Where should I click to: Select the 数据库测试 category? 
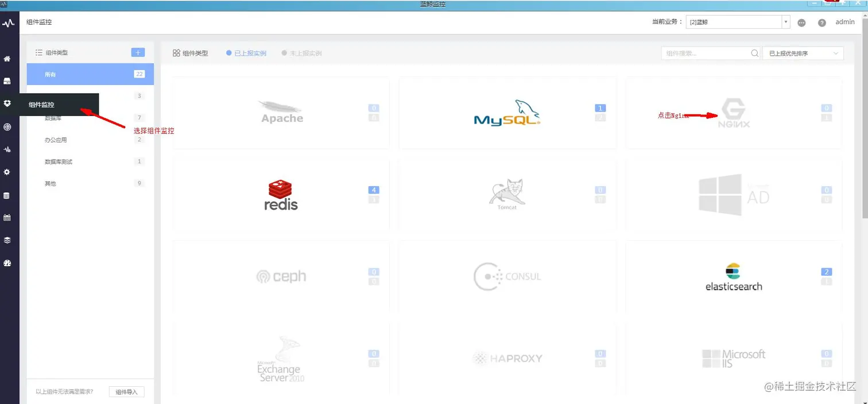coord(90,161)
